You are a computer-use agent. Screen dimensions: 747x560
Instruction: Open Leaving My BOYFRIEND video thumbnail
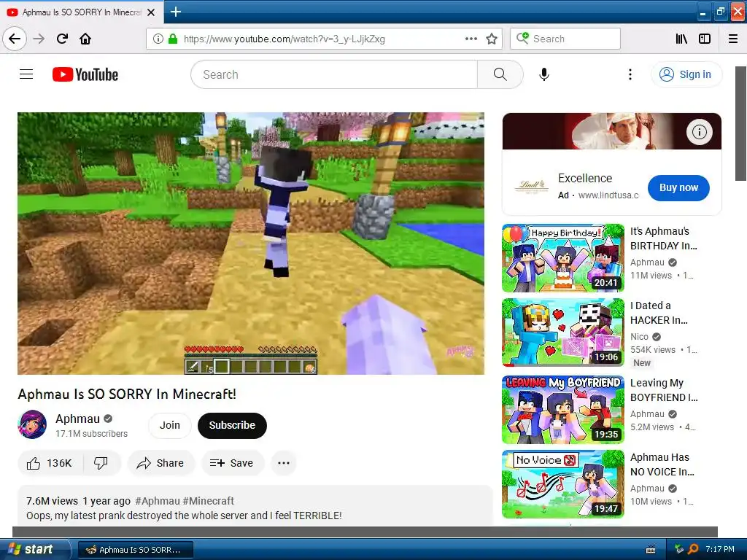point(563,410)
